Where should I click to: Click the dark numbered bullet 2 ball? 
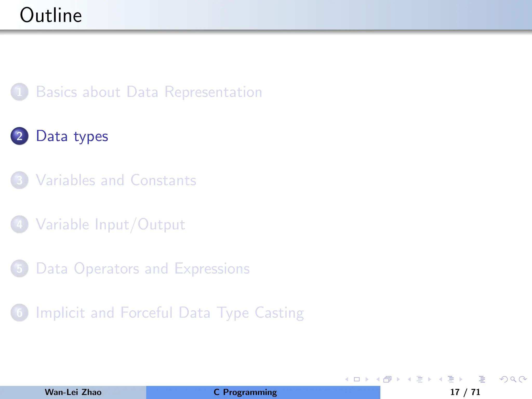[x=19, y=136]
